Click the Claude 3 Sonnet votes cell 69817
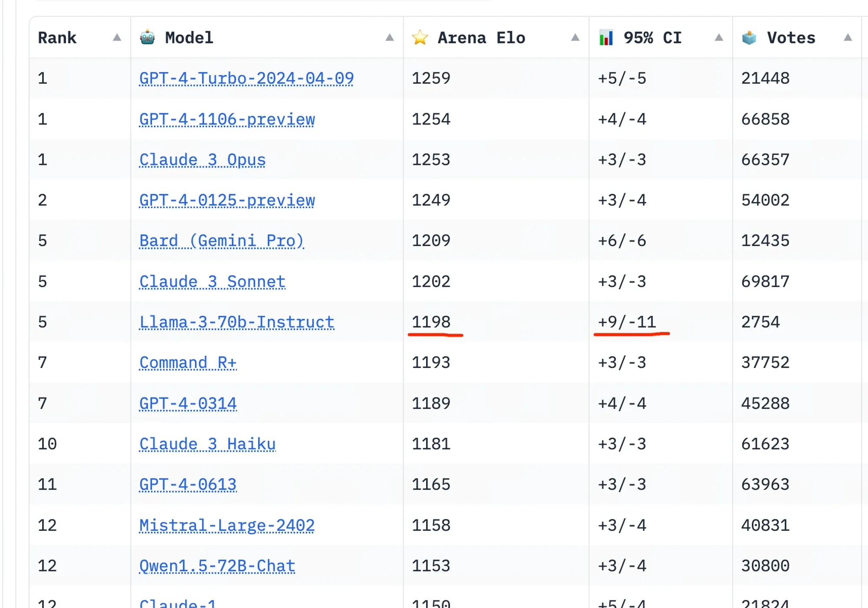This screenshot has height=608, width=868. [765, 282]
